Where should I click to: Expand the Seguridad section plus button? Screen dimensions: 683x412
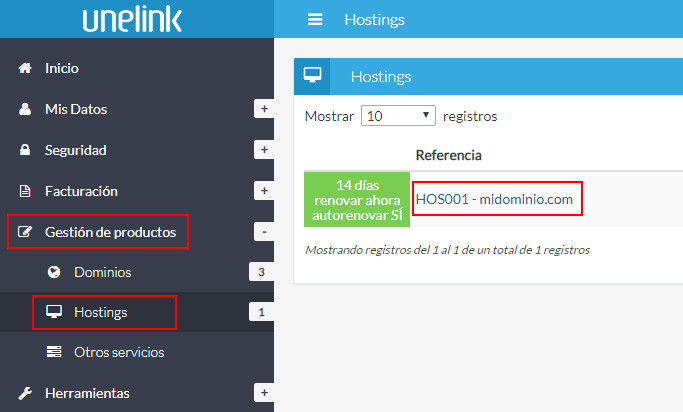click(264, 150)
